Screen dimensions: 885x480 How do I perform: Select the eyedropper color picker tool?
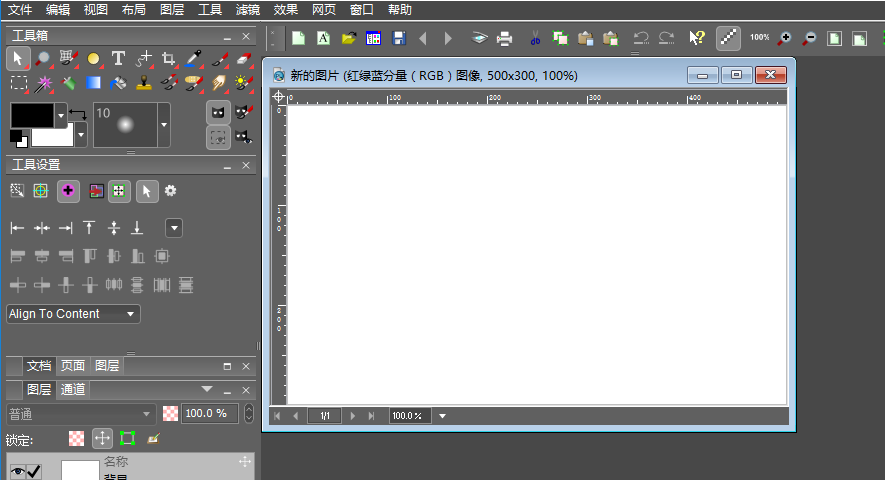tap(193, 58)
